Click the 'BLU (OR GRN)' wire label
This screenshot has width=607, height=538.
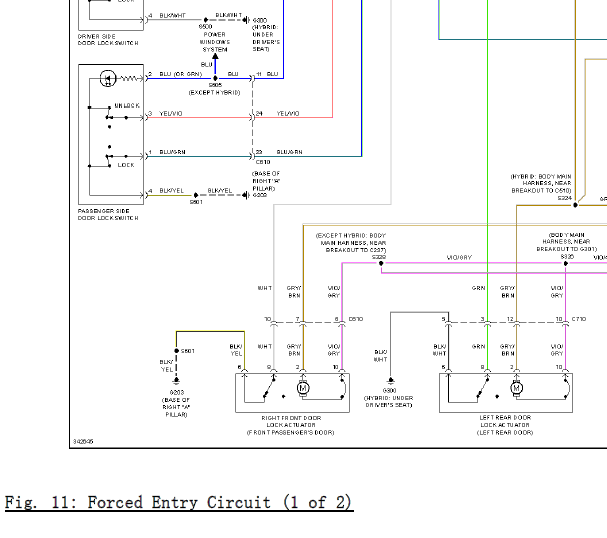pos(180,74)
